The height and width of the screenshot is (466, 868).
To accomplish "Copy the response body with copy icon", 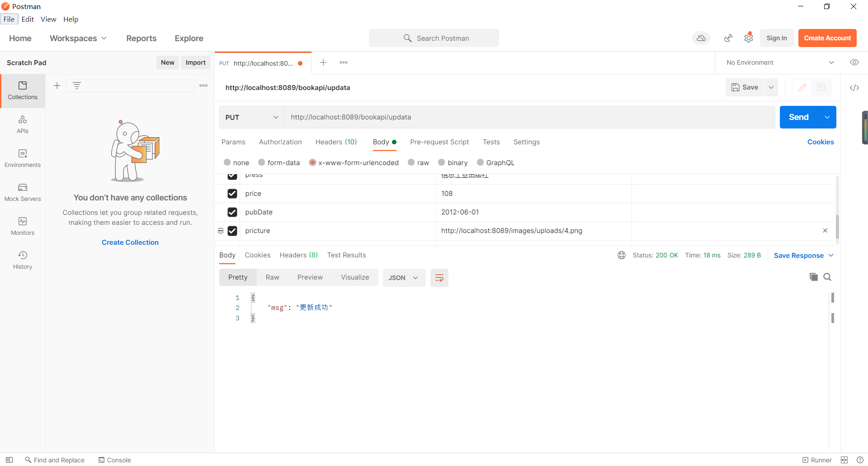I will (x=814, y=276).
